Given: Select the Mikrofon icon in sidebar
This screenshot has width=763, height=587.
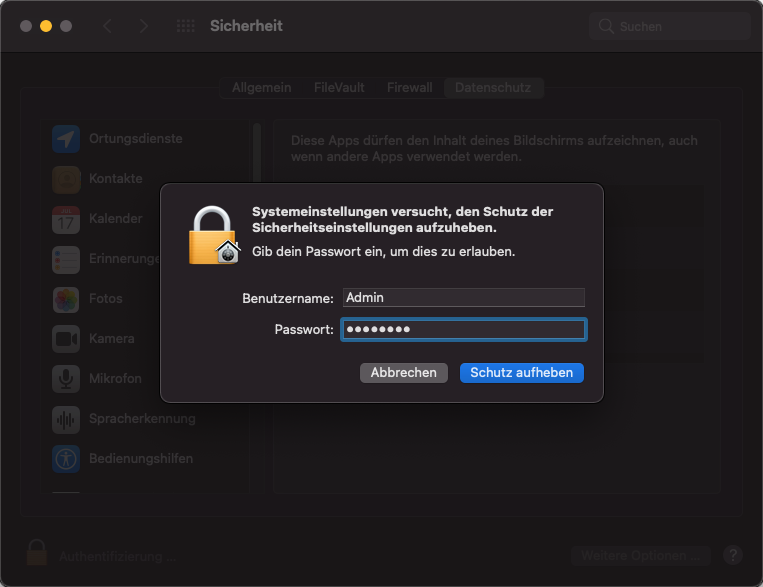Looking at the screenshot, I should click(x=66, y=379).
